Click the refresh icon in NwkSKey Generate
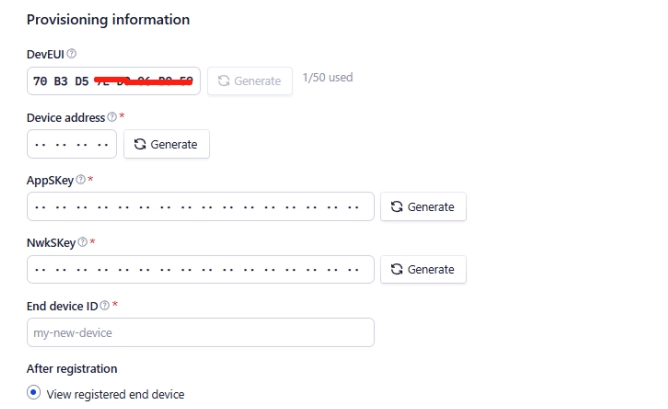Screen dimensions: 668x409 click(397, 269)
